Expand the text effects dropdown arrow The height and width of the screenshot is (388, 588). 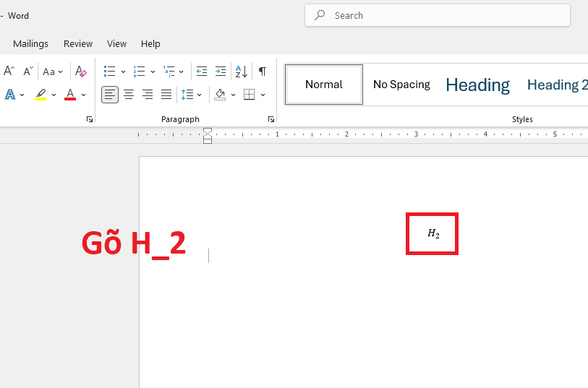(x=22, y=95)
